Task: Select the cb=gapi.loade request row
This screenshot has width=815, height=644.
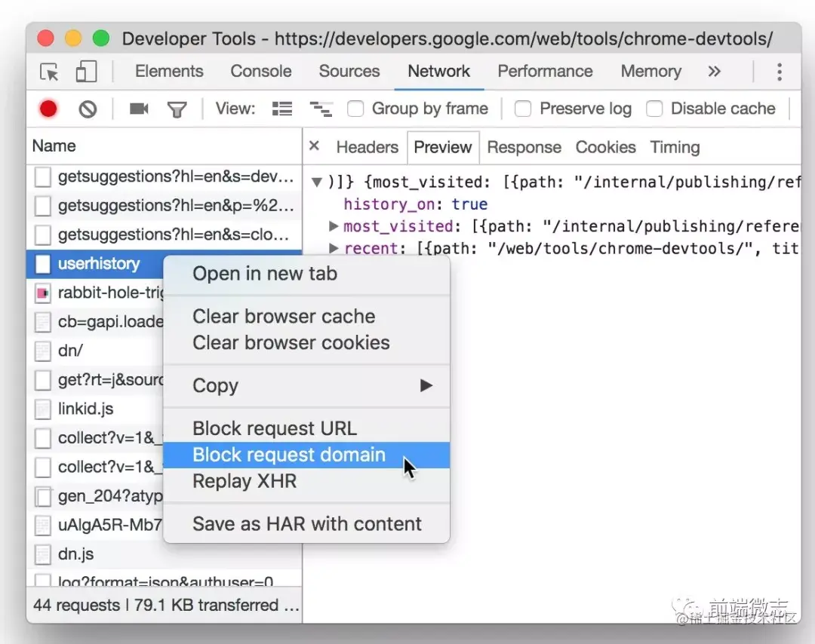Action: pyautogui.click(x=95, y=322)
